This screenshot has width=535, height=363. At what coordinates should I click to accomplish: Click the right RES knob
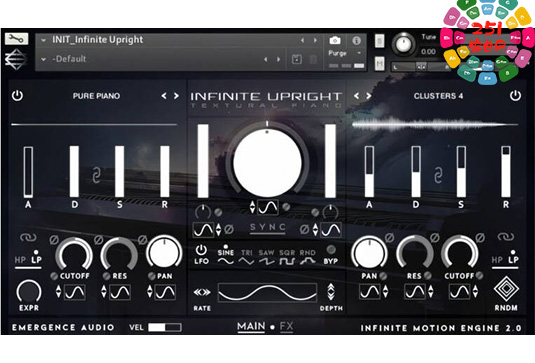pos(415,253)
